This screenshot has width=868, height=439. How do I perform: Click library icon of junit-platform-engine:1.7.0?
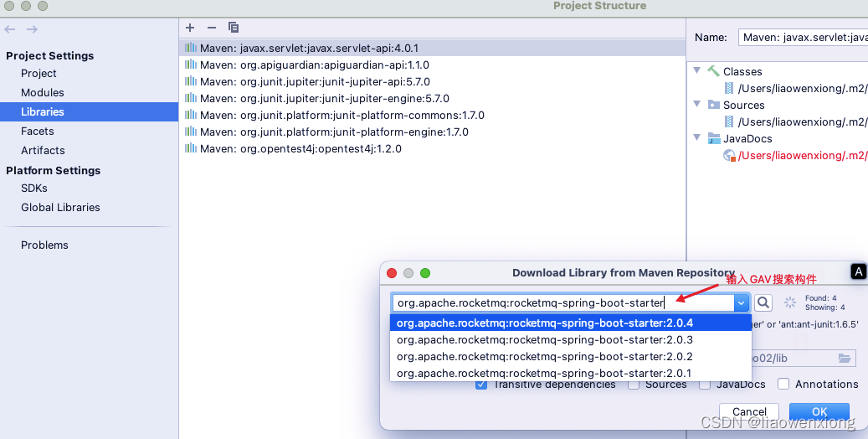(191, 132)
